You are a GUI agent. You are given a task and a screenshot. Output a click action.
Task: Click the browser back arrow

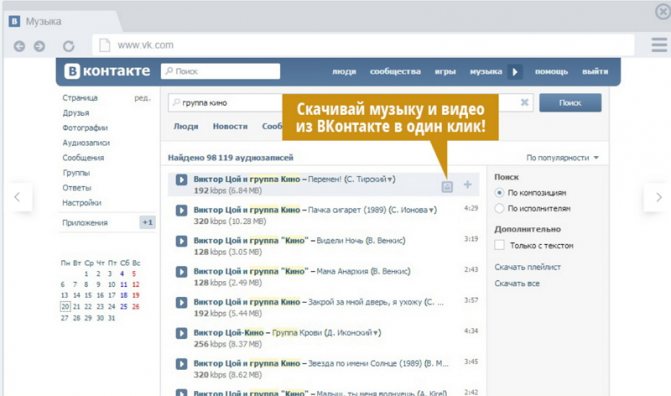(19, 46)
